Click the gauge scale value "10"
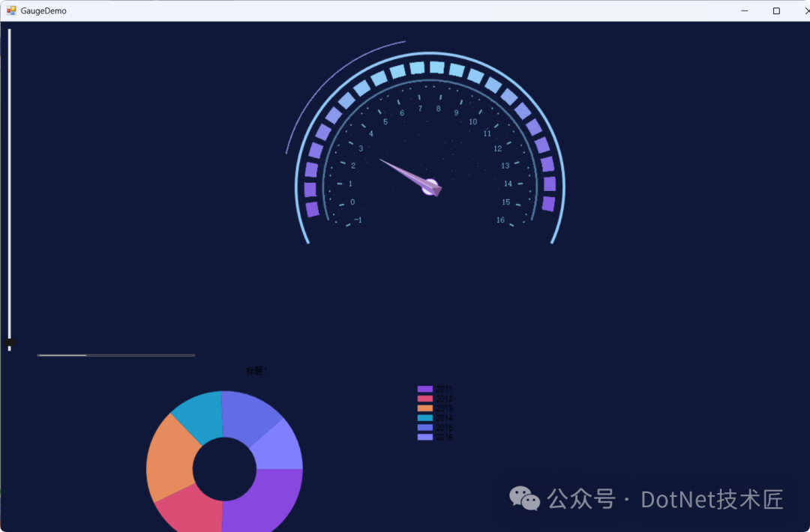810x532 pixels. coord(472,122)
